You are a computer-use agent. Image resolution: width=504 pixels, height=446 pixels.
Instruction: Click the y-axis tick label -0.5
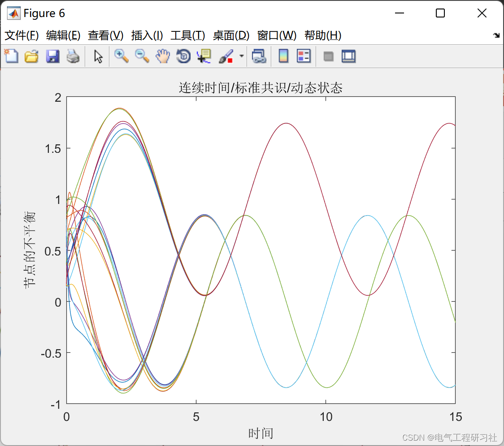coord(51,354)
